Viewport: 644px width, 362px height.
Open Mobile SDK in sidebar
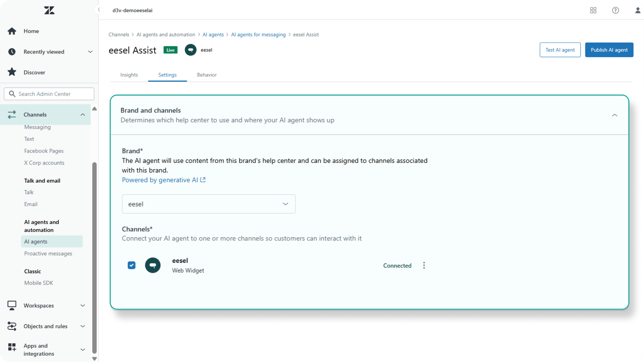coord(39,283)
